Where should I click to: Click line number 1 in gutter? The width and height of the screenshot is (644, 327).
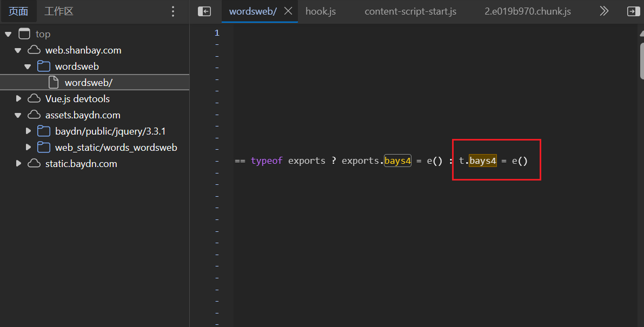tap(217, 33)
